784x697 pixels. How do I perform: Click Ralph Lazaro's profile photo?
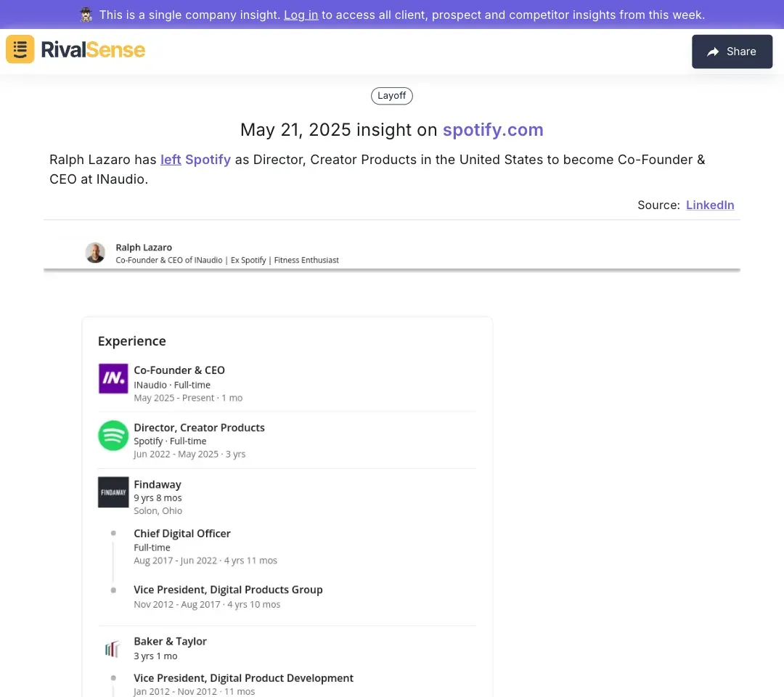[95, 253]
